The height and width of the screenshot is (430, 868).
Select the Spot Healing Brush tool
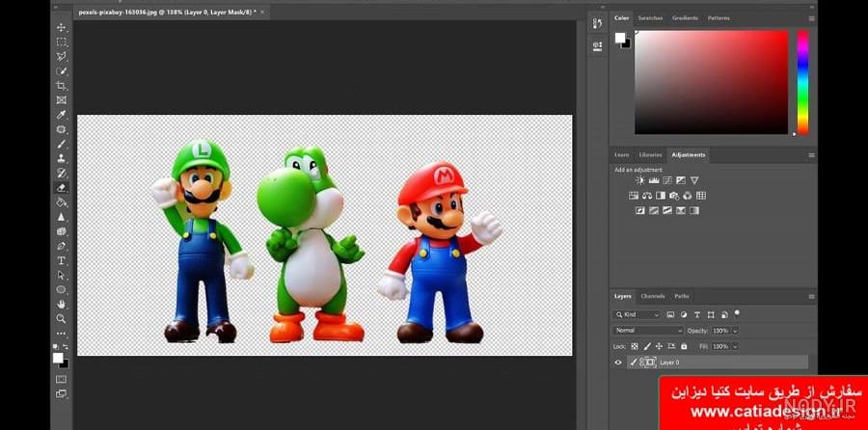click(x=62, y=129)
